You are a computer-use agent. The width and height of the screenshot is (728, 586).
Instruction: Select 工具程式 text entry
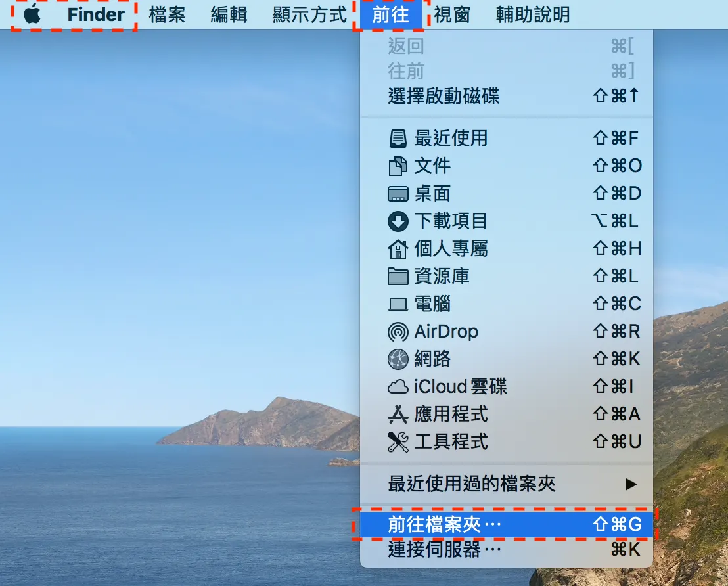451,442
